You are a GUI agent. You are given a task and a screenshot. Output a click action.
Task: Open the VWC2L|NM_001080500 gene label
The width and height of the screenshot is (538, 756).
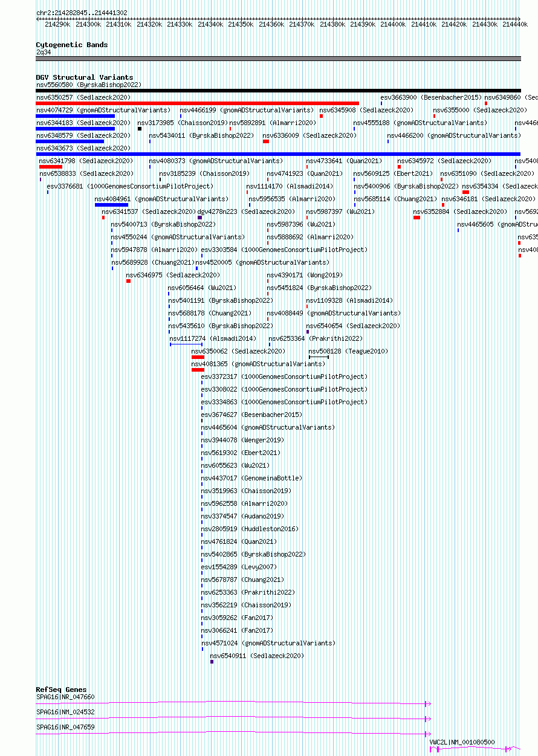[x=462, y=742]
